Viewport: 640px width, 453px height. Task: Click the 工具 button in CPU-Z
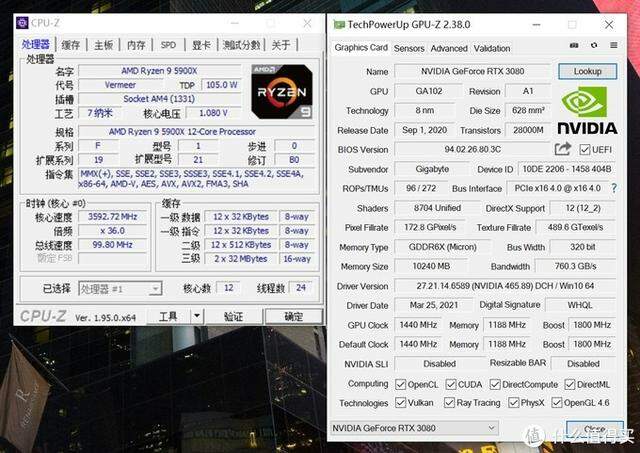[168, 316]
